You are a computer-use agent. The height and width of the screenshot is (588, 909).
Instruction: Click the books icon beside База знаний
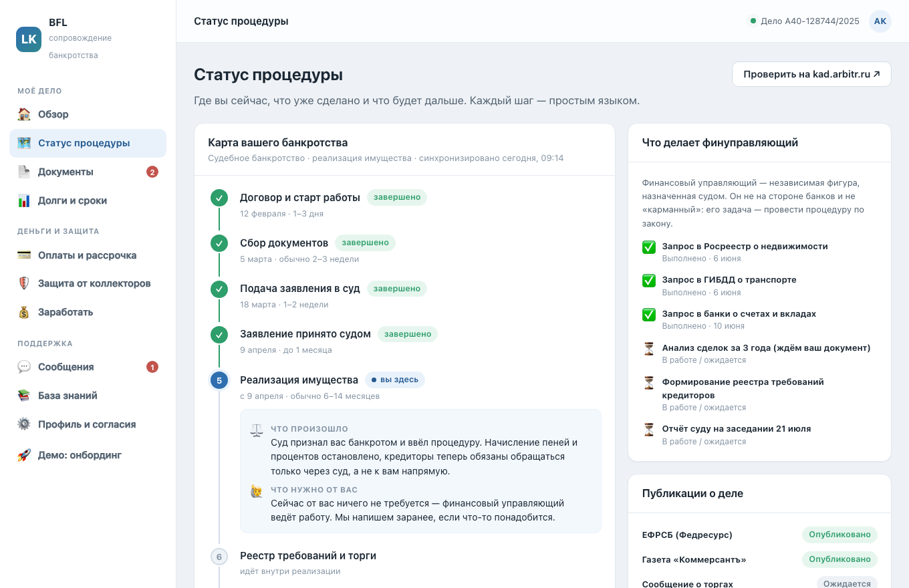coord(24,396)
